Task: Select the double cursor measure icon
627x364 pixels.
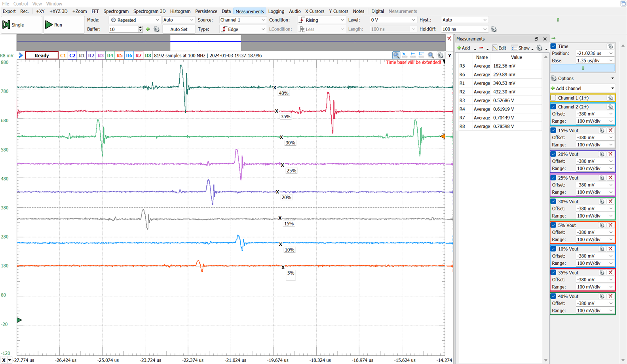Action: coord(422,55)
